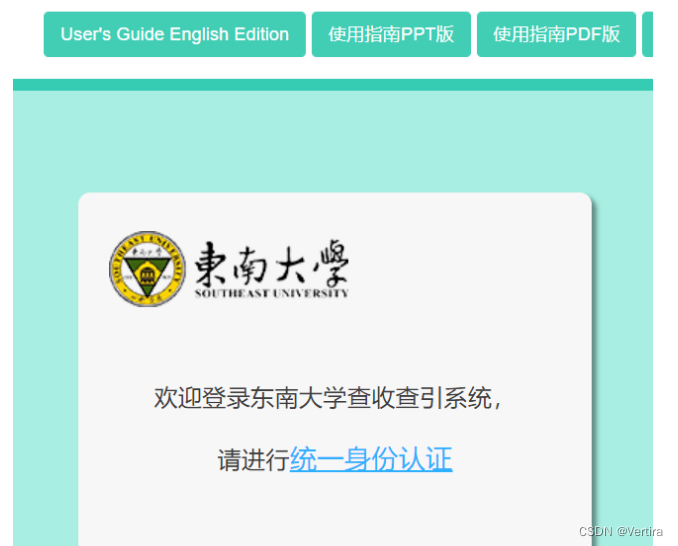Open the User's Guide English Edition button
678x546 pixels.
(x=175, y=34)
